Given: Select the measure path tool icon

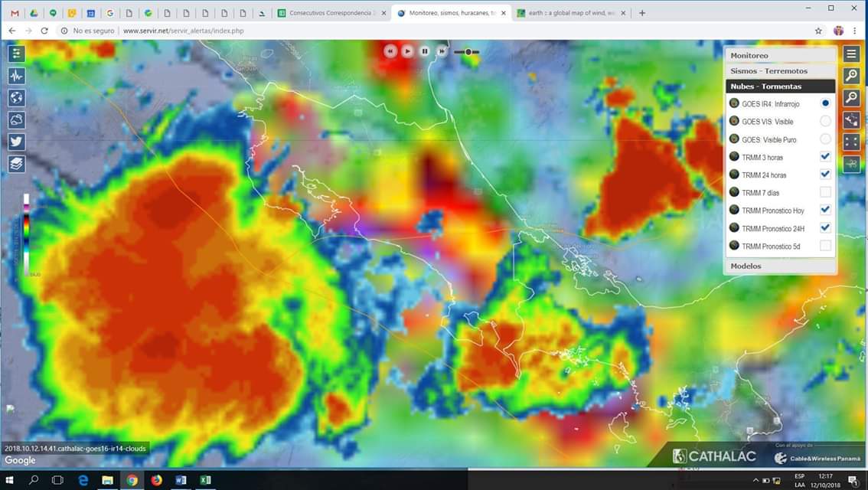Looking at the screenshot, I should 851,119.
